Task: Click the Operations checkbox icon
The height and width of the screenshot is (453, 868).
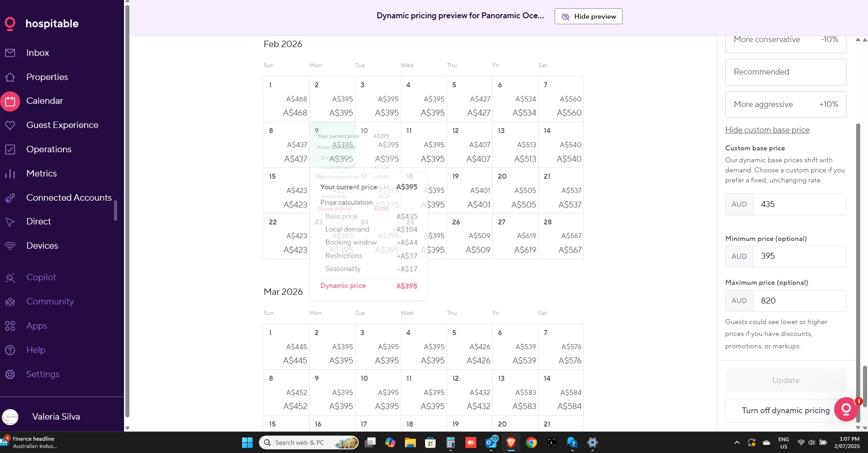Action: coord(10,149)
